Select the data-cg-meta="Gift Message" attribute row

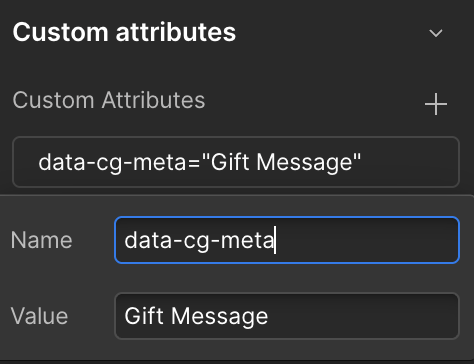tap(236, 162)
